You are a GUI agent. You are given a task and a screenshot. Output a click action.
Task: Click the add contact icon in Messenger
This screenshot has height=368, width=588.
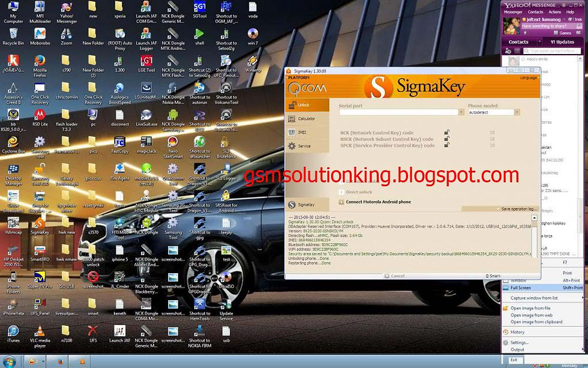pyautogui.click(x=508, y=50)
